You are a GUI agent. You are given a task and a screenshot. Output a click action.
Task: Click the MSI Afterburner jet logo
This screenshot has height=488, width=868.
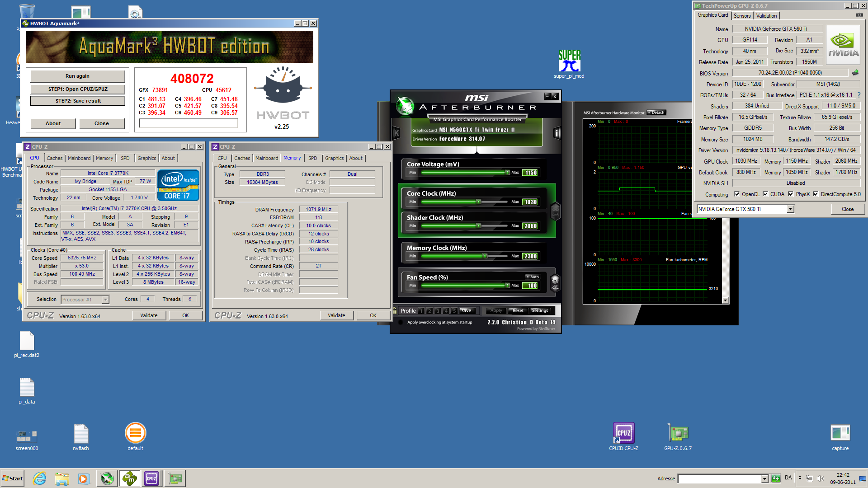(x=405, y=106)
